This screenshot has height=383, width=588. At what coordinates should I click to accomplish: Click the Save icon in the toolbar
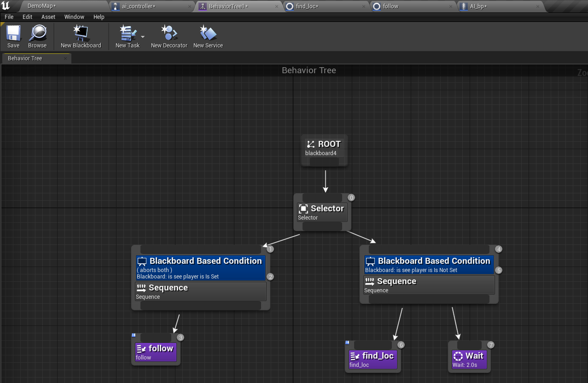[x=13, y=35]
